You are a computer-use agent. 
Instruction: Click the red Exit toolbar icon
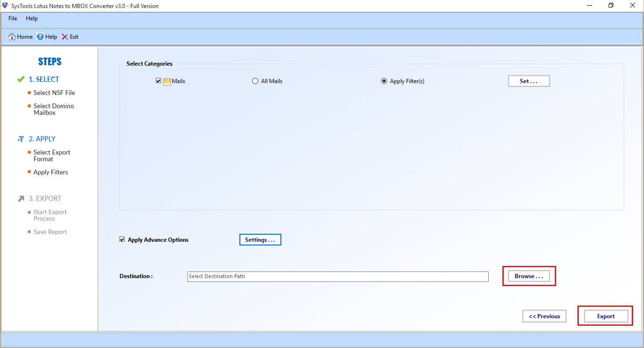click(x=65, y=36)
